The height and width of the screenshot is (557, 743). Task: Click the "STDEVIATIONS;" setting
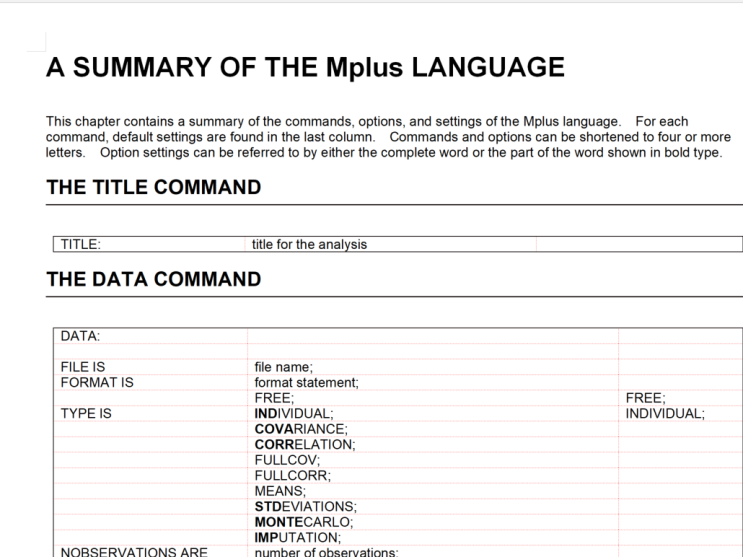click(304, 507)
